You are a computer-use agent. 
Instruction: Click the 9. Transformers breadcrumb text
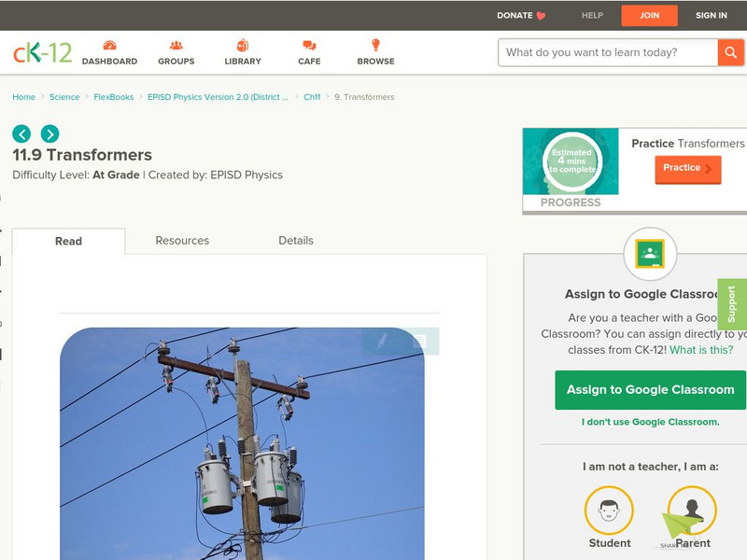364,97
